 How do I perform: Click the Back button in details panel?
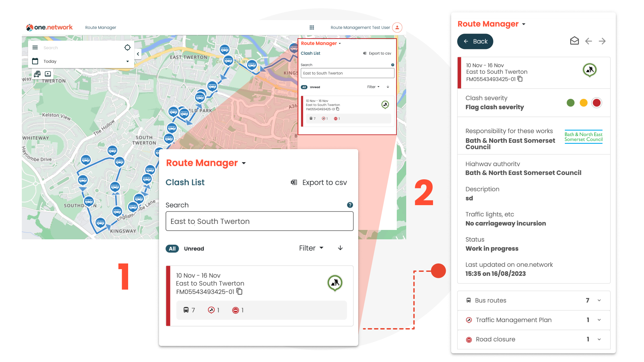[x=475, y=41]
